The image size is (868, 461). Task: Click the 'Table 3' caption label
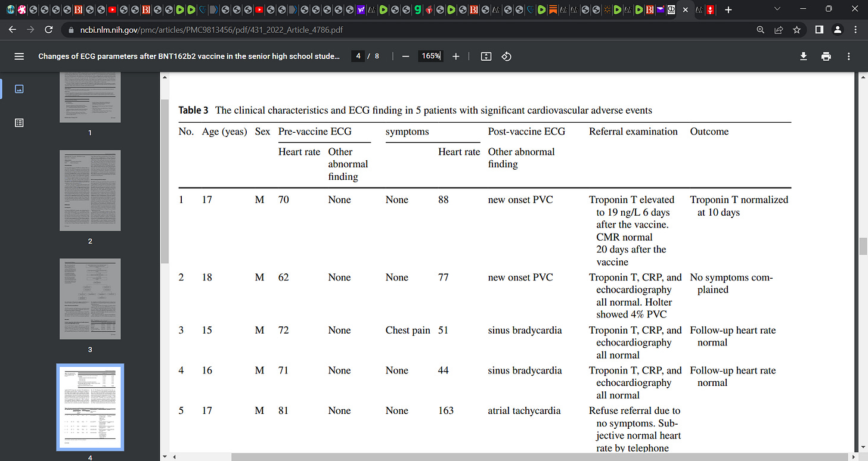[x=194, y=110]
